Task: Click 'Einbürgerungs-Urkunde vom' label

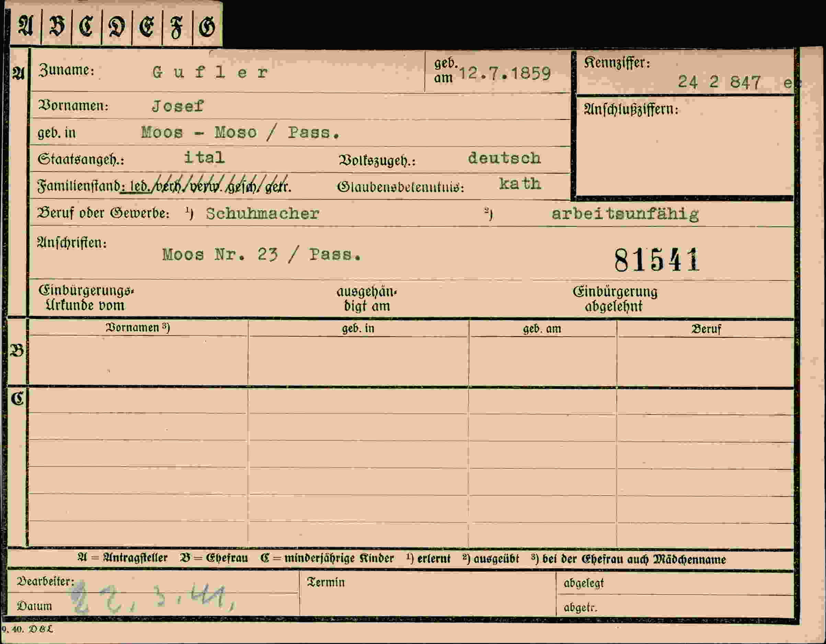Action: click(86, 298)
